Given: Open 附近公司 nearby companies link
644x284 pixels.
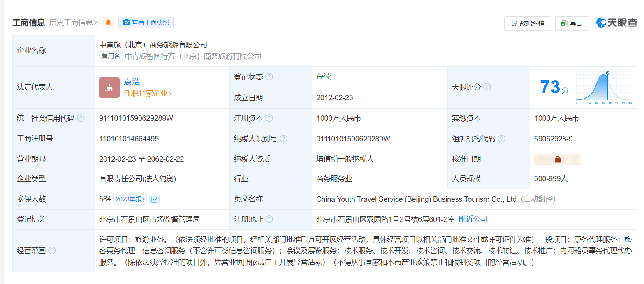Looking at the screenshot, I should [x=473, y=219].
